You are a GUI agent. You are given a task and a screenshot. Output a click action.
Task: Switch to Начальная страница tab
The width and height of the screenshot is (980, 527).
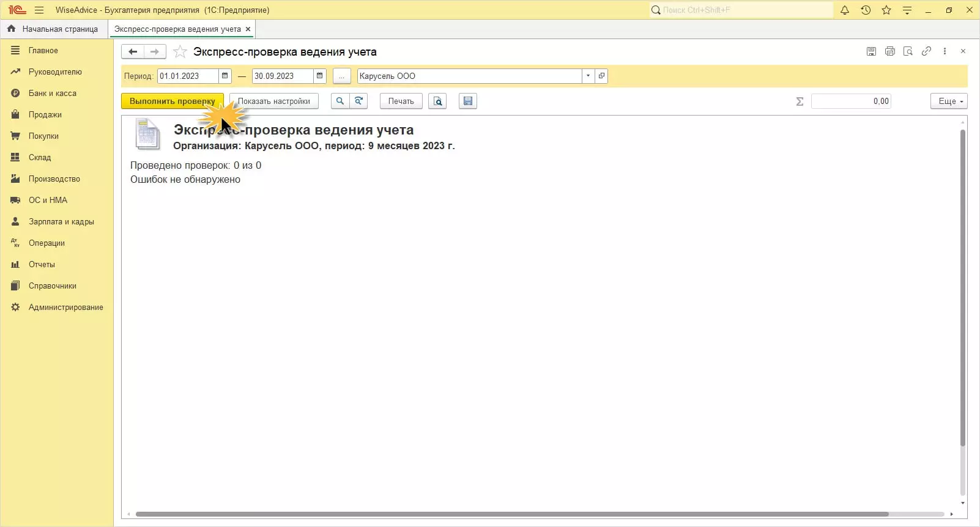point(54,29)
